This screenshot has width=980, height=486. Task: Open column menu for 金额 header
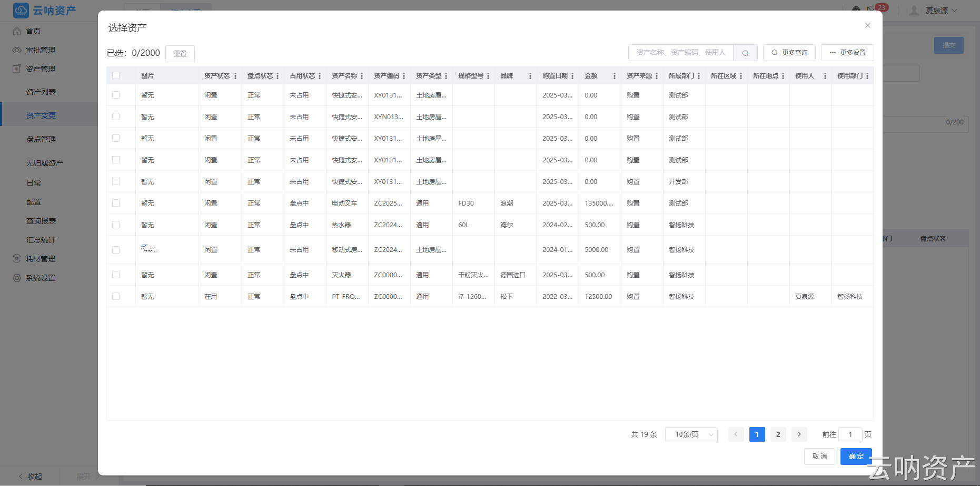click(615, 76)
